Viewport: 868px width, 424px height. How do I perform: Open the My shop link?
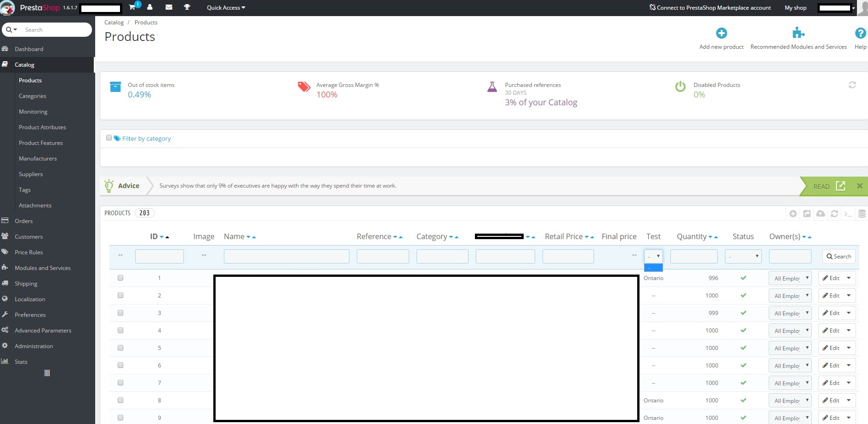click(x=795, y=7)
